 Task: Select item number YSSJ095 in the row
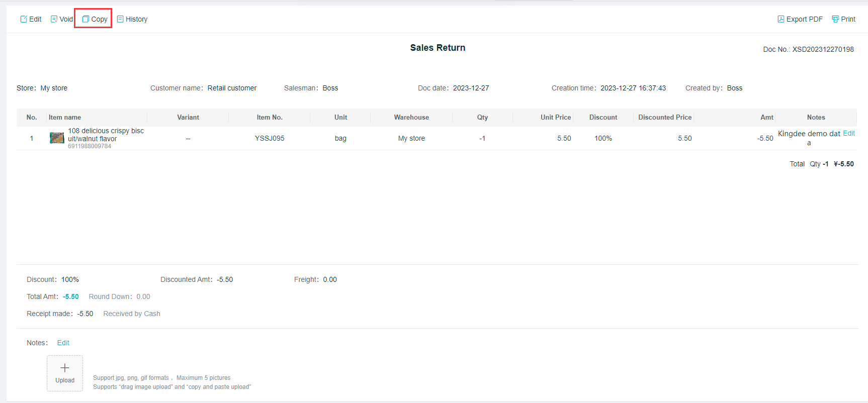click(270, 138)
